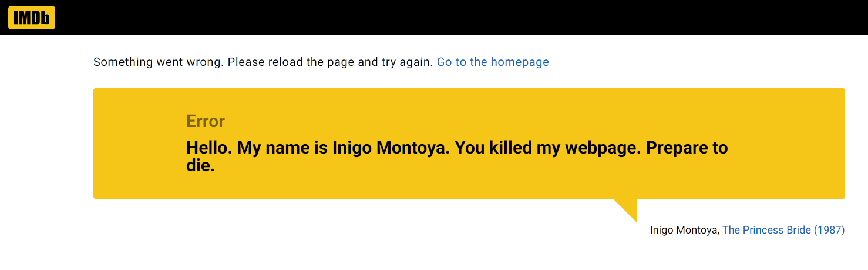Image resolution: width=868 pixels, height=270 pixels.
Task: Click the IMDb logo in the header
Action: click(x=32, y=18)
